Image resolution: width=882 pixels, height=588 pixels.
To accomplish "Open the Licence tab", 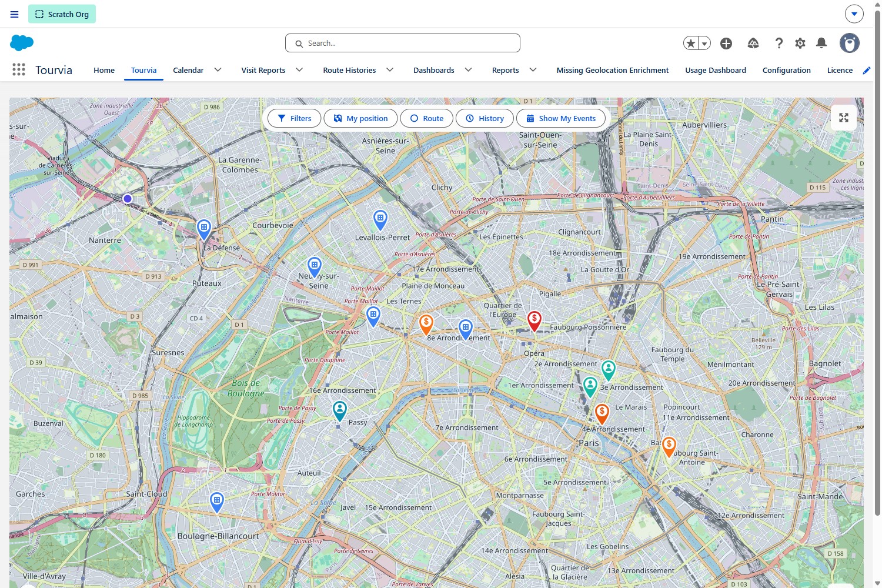I will coord(840,71).
